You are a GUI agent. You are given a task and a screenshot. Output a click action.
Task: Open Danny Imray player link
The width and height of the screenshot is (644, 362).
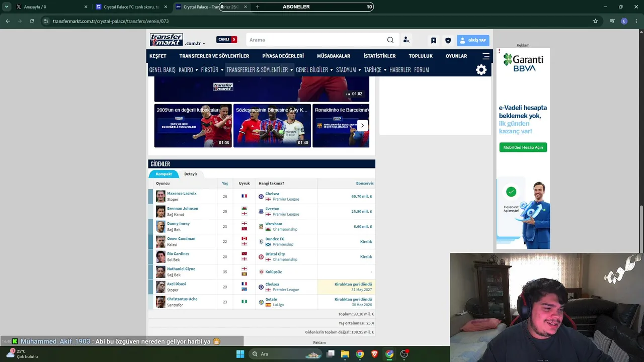[x=178, y=224]
